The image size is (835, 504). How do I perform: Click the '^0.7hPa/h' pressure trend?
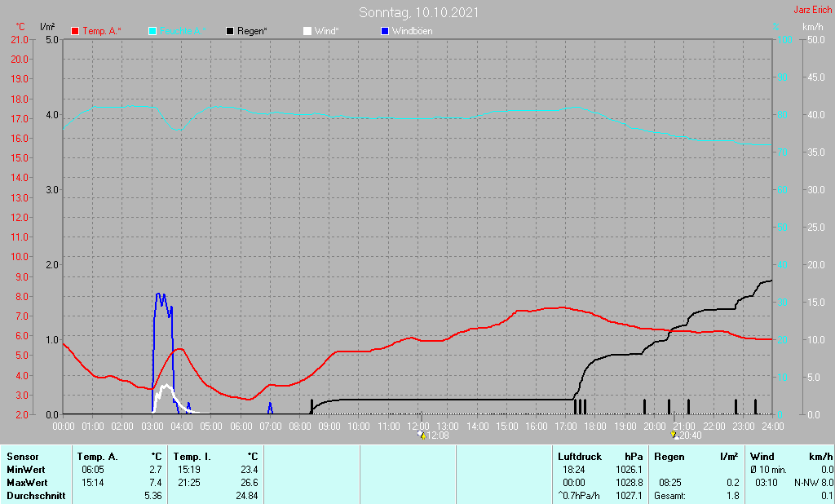pos(579,496)
